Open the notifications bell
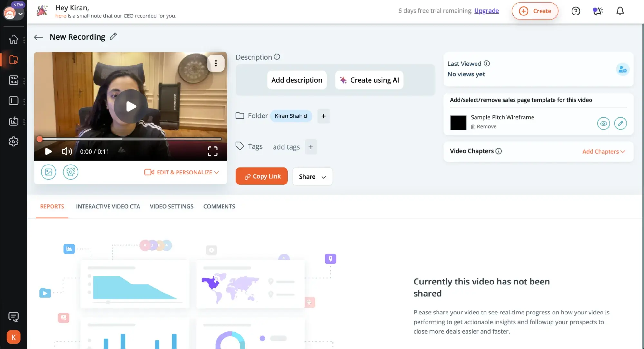Image resolution: width=644 pixels, height=349 pixels. [x=620, y=11]
